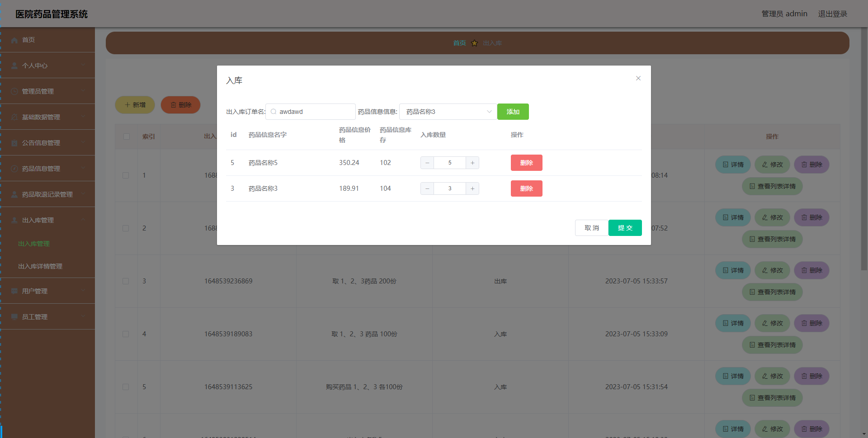Check the checkbox for row 3
This screenshot has width=868, height=438.
click(x=126, y=281)
